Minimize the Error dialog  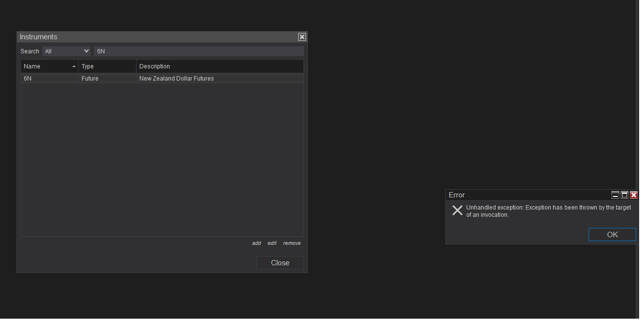point(615,195)
